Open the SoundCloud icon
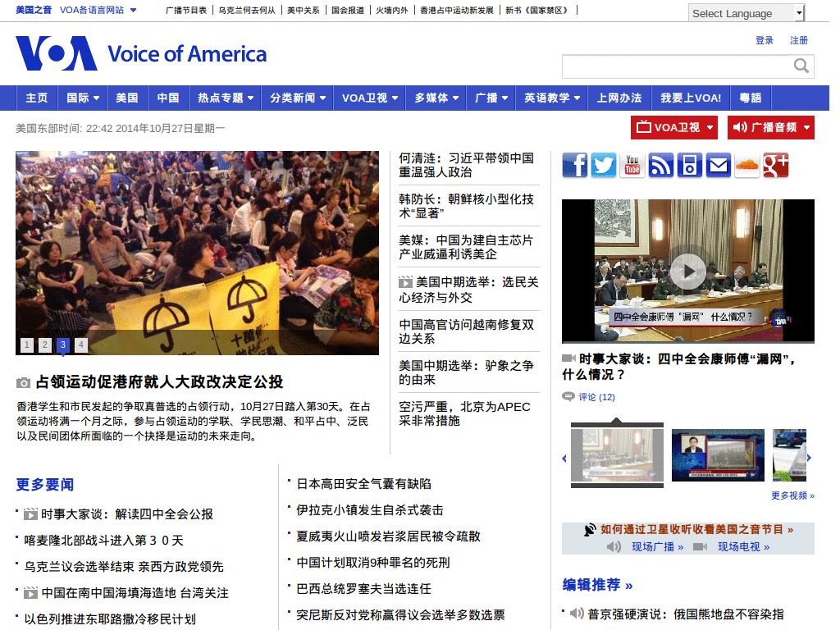840x630 pixels. pos(746,165)
